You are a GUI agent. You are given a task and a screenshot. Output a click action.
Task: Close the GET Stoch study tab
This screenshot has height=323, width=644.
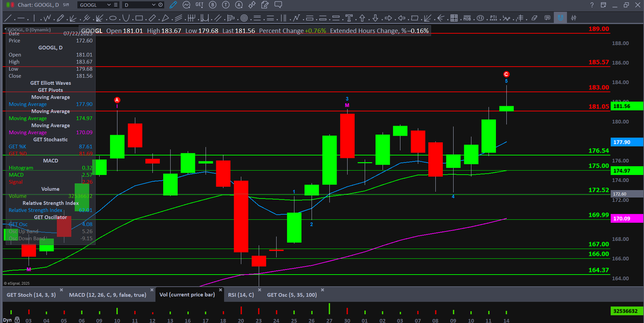point(61,290)
